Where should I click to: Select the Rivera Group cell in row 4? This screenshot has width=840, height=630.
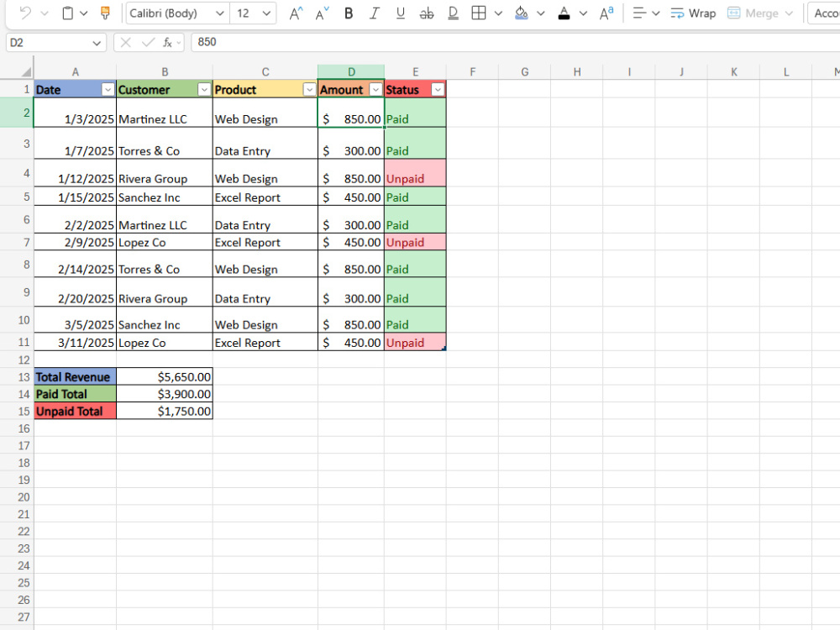tap(165, 172)
